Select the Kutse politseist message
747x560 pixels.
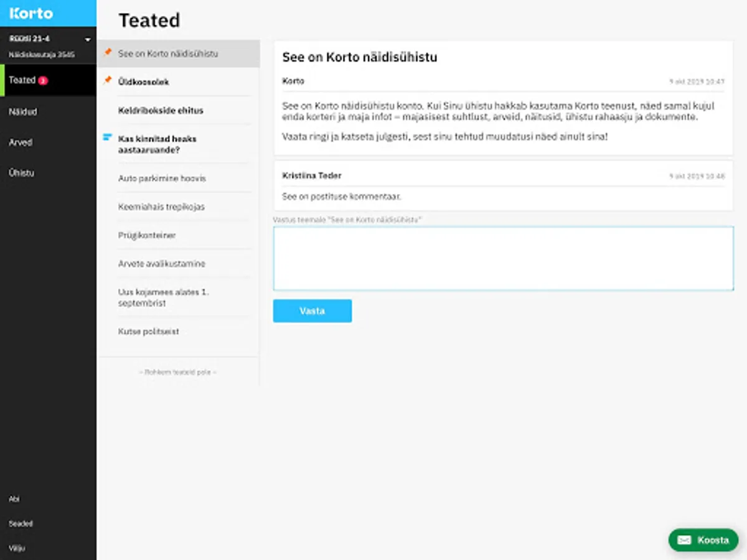(x=149, y=332)
